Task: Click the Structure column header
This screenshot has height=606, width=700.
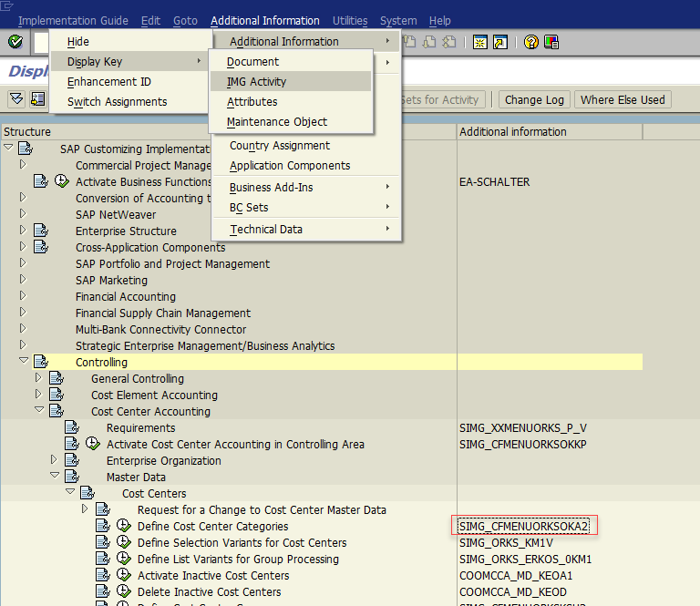Action: (228, 131)
